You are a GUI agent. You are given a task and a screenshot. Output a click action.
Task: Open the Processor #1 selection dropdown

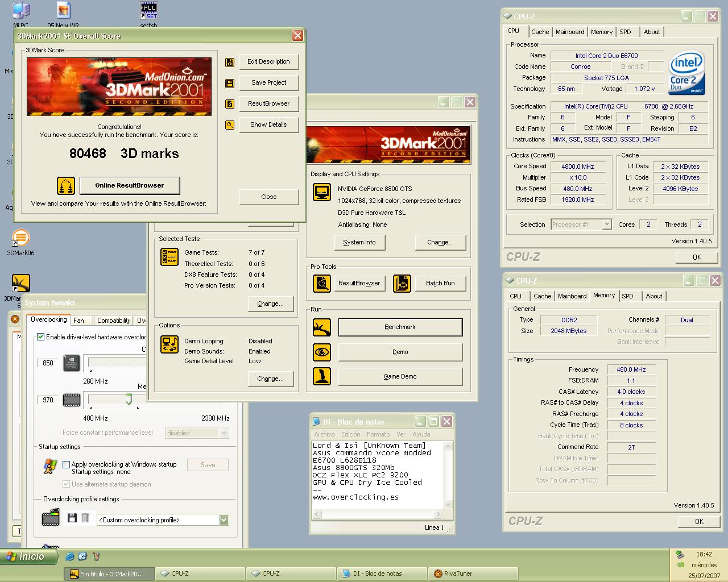pyautogui.click(x=607, y=225)
